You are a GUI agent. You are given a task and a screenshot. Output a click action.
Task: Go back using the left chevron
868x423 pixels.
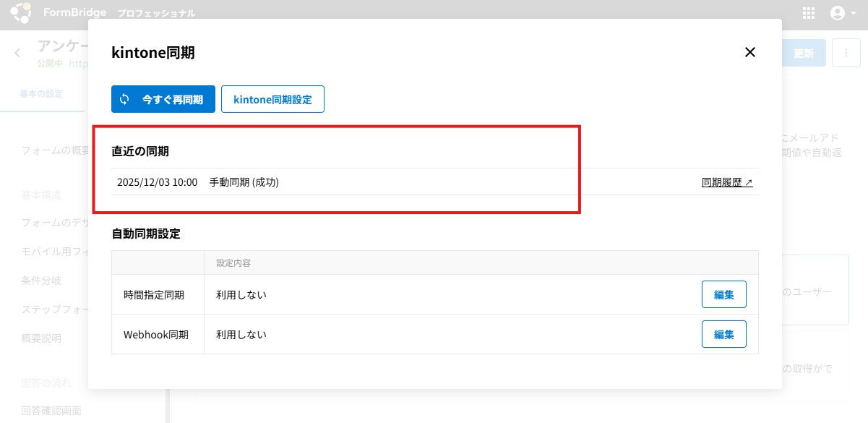coord(17,53)
